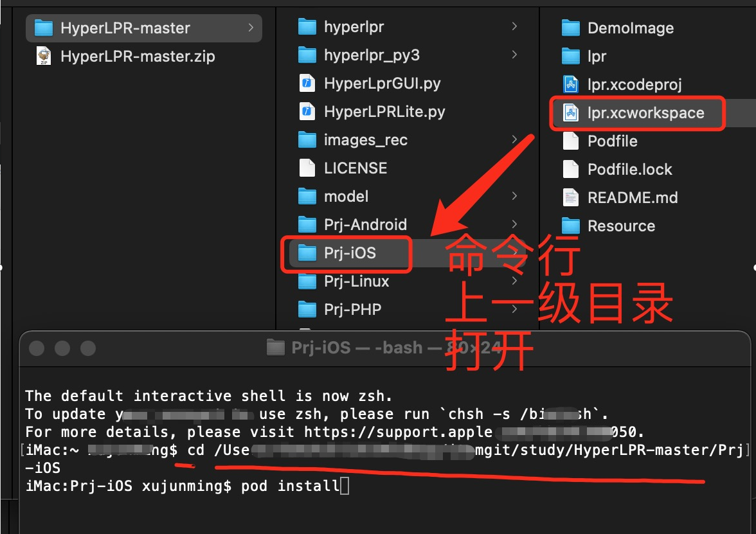Expand the Prj-Linux folder chevron
The image size is (756, 534).
[x=514, y=281]
